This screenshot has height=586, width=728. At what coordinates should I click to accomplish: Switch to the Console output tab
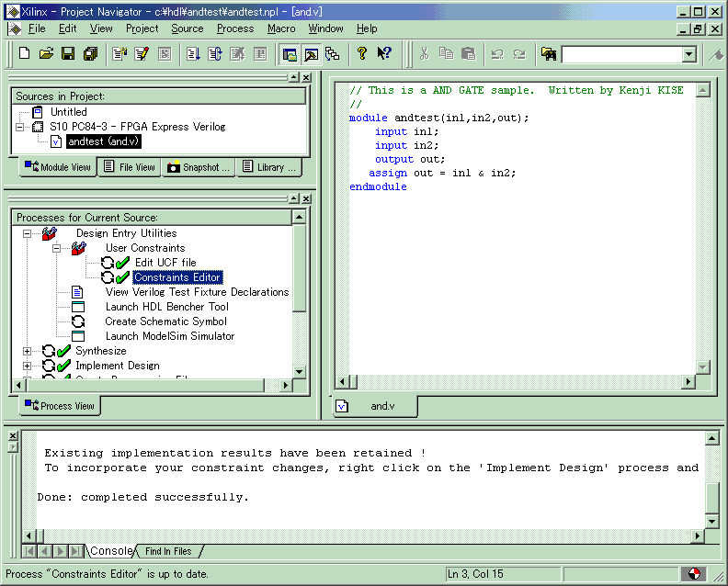pyautogui.click(x=111, y=551)
